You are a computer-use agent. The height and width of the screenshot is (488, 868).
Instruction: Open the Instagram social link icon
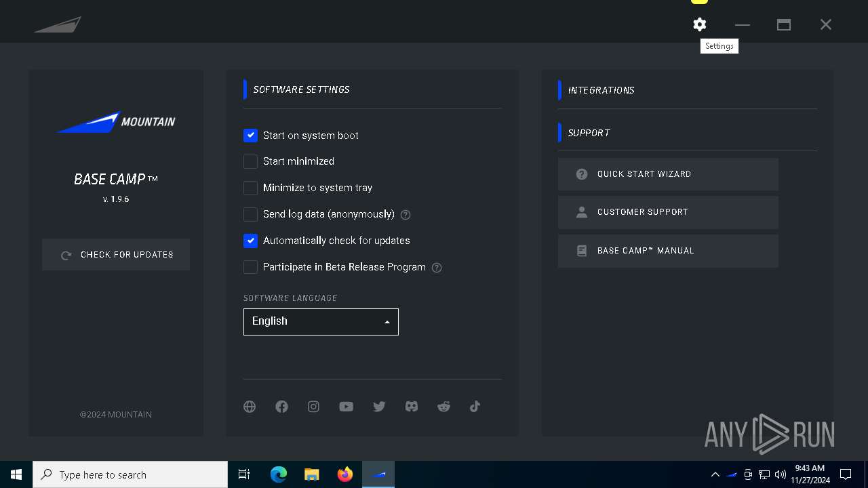[313, 407]
